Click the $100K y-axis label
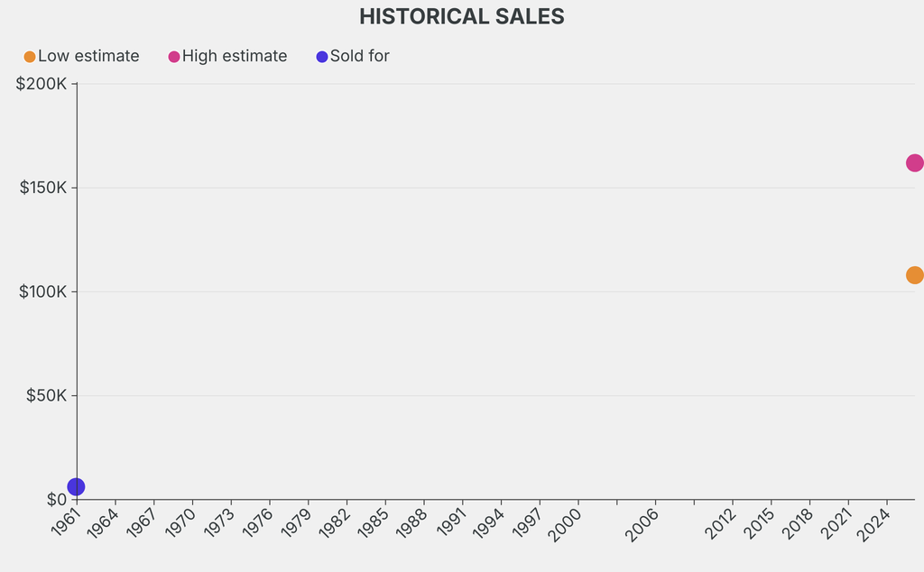924x572 pixels. pyautogui.click(x=42, y=291)
